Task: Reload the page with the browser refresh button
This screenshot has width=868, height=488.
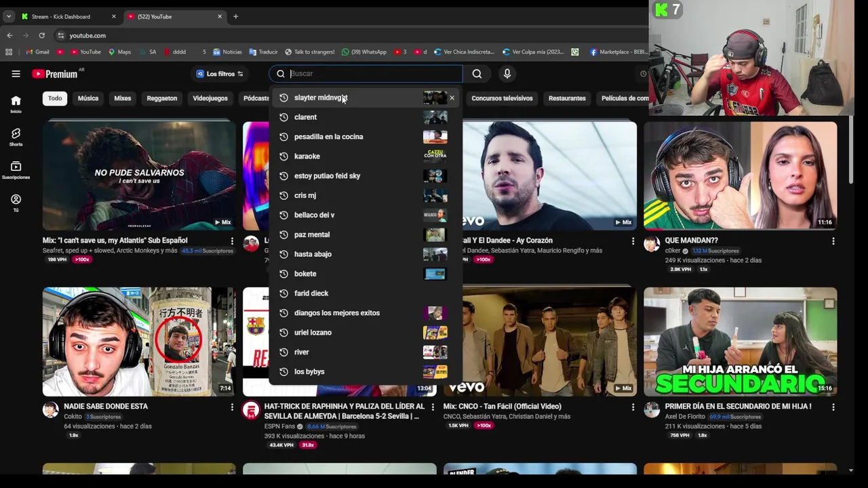Action: (x=41, y=35)
